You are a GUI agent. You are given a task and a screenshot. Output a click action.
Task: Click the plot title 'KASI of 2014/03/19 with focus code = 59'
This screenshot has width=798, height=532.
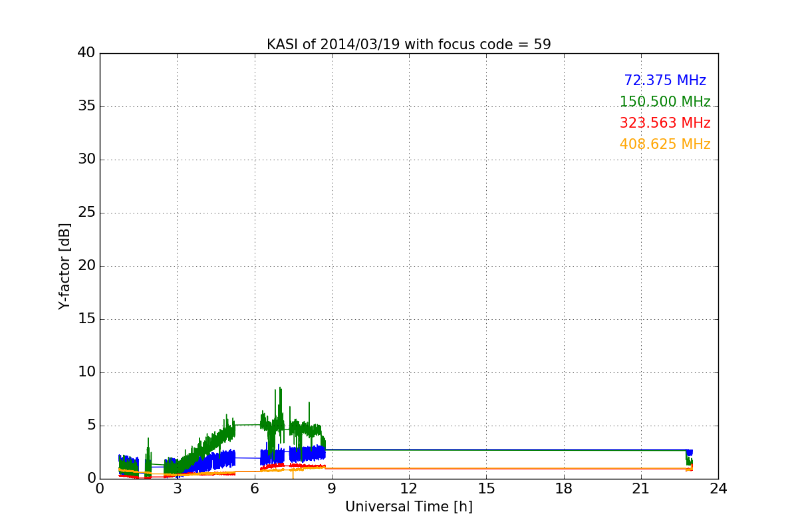[x=409, y=45]
